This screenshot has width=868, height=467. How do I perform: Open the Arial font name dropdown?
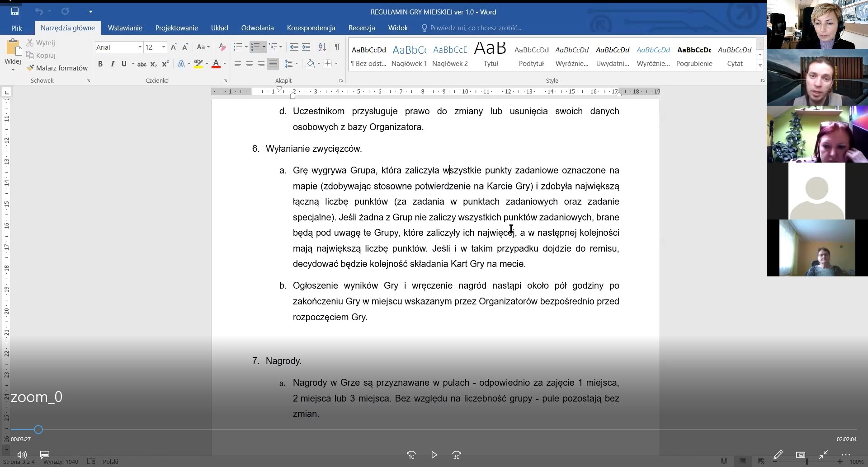(140, 47)
